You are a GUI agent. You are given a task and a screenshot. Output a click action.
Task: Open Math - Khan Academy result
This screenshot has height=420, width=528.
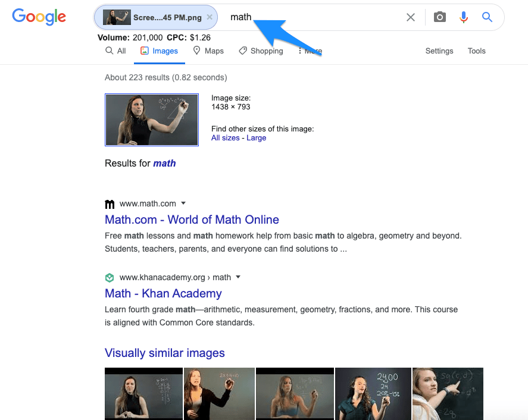pyautogui.click(x=163, y=293)
